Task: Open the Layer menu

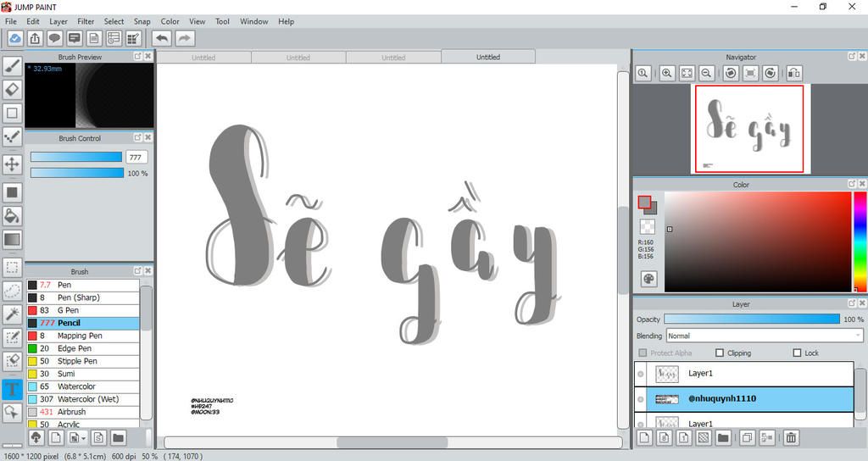Action: coord(58,21)
